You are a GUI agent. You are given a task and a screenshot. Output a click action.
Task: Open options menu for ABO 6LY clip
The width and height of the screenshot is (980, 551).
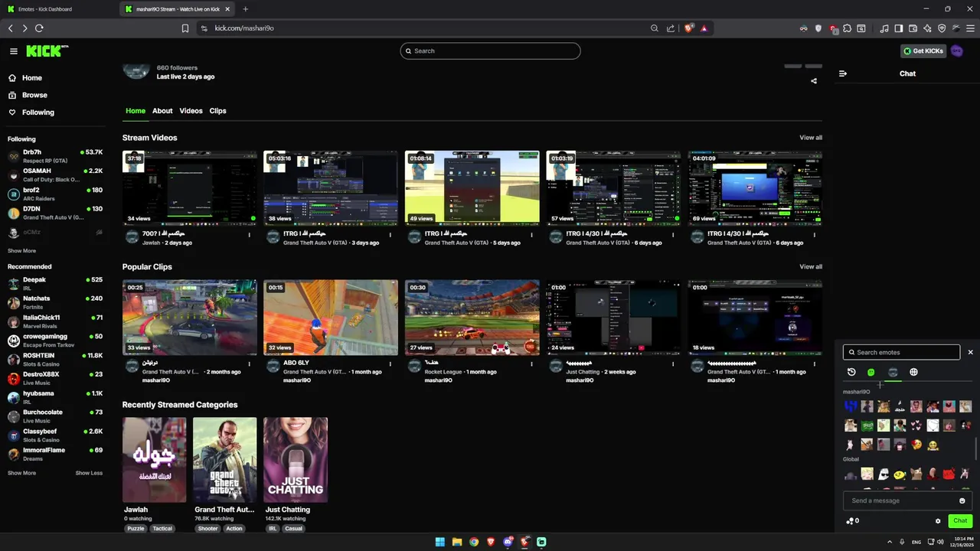click(x=390, y=364)
